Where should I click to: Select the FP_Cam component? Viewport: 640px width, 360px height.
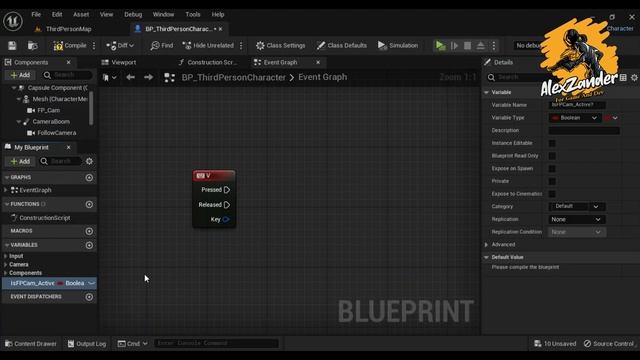(x=48, y=110)
